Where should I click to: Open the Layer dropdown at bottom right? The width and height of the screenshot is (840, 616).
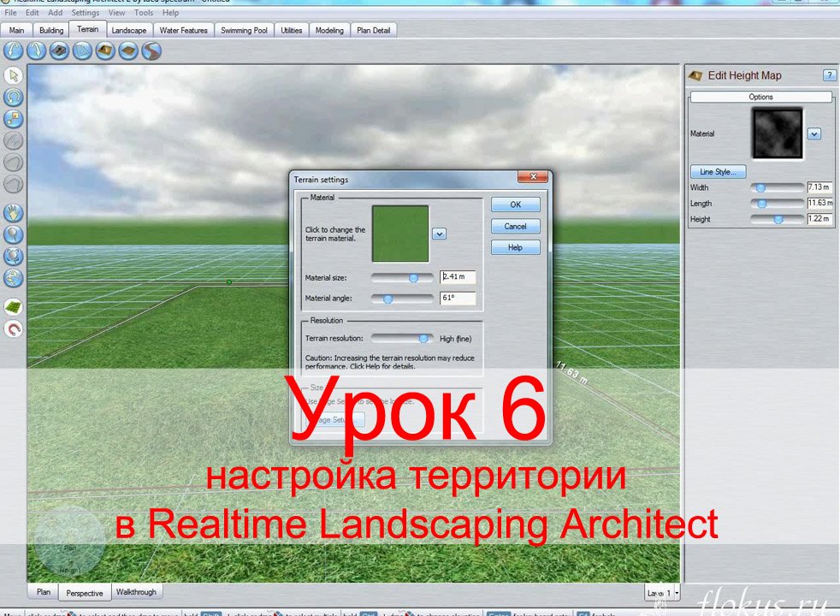point(677,593)
